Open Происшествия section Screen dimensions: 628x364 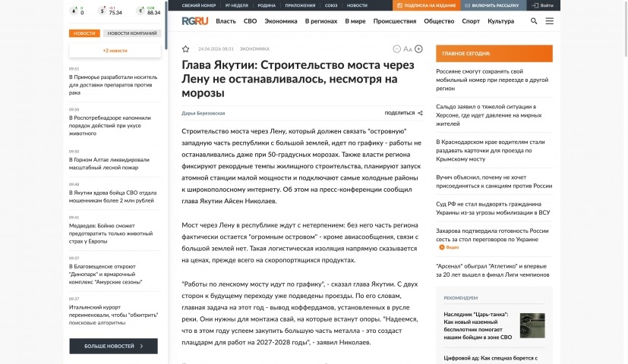click(x=395, y=21)
